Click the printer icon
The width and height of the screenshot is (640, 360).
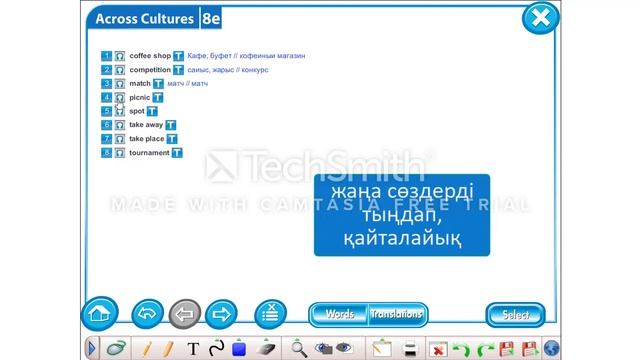pyautogui.click(x=409, y=349)
